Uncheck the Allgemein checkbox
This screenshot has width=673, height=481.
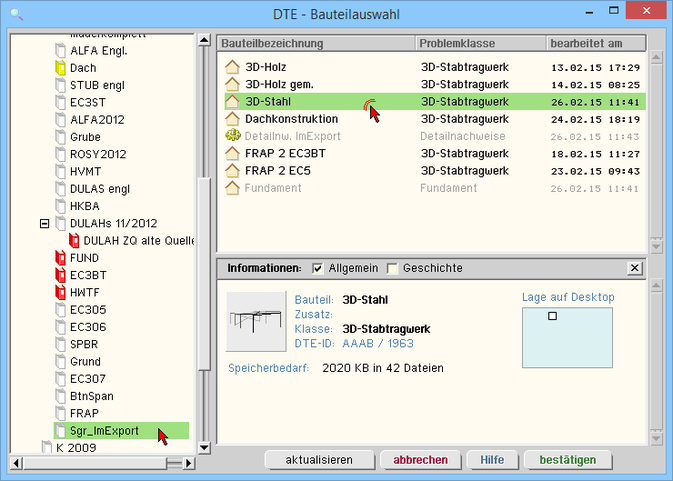coord(317,269)
